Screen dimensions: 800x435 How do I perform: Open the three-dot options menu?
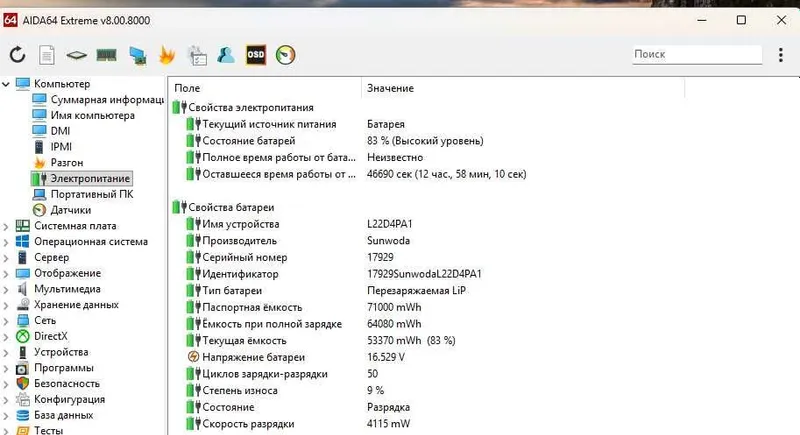pyautogui.click(x=781, y=55)
